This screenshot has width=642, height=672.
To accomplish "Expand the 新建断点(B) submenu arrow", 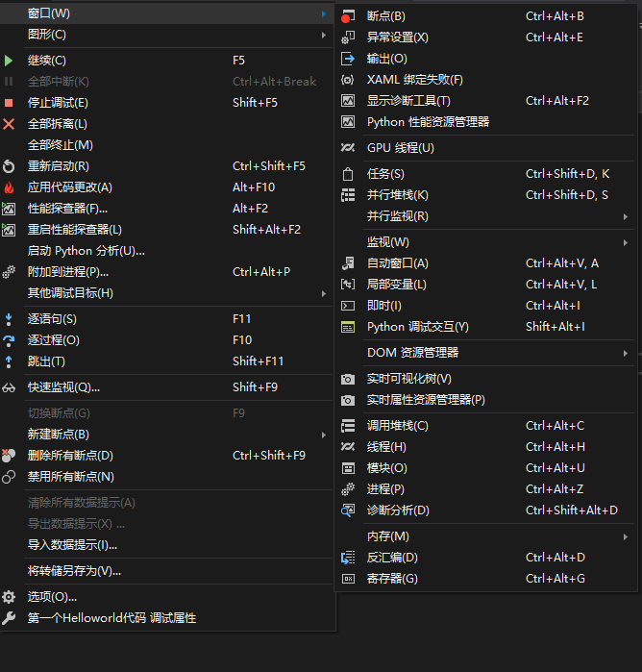I will click(x=324, y=435).
